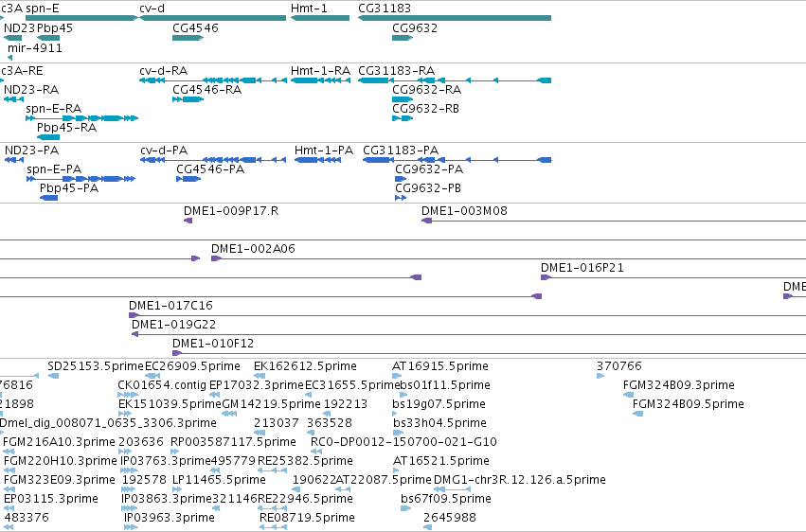Select the CG9632-RB transcript glyph
Image resolution: width=806 pixels, height=532 pixels.
pos(403,118)
